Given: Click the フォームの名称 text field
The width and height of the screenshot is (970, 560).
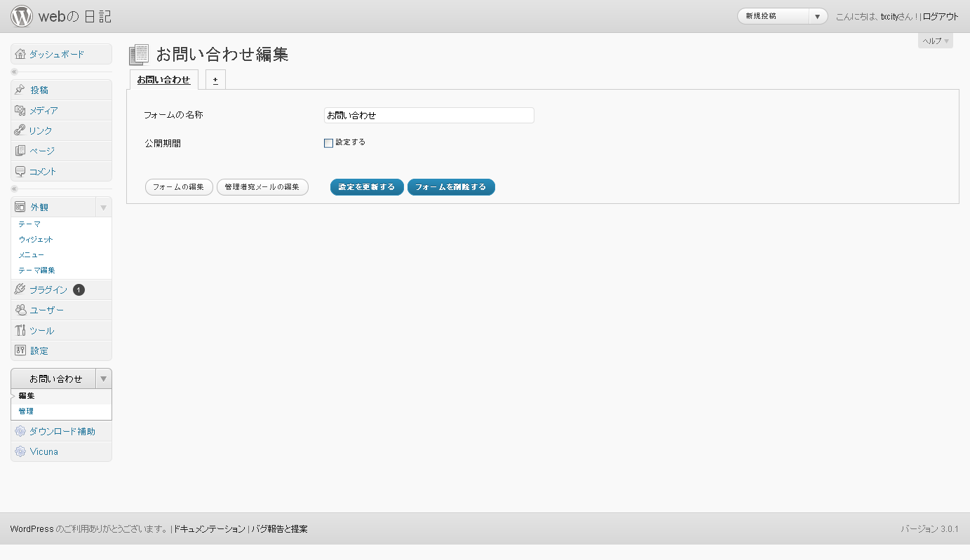Looking at the screenshot, I should click(x=429, y=116).
